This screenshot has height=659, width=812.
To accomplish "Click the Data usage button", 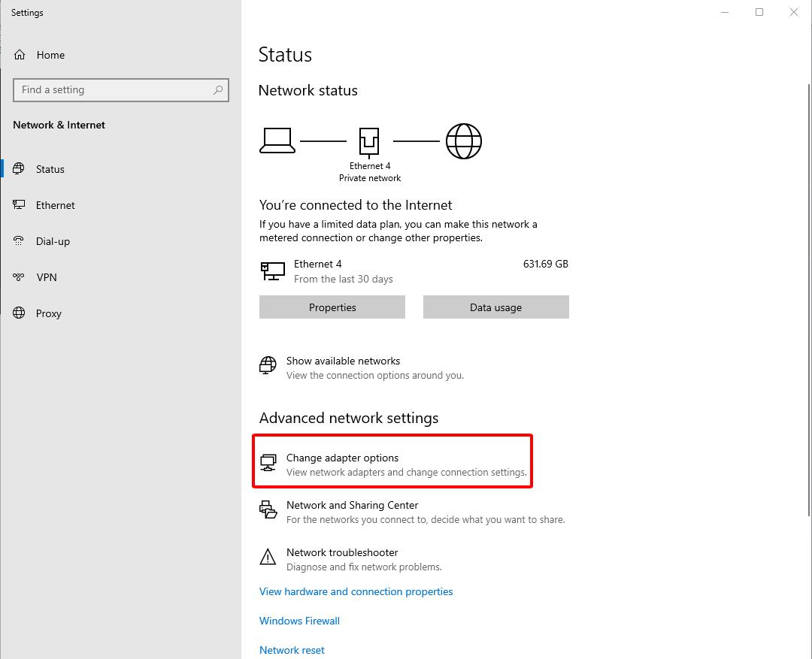I will 495,307.
